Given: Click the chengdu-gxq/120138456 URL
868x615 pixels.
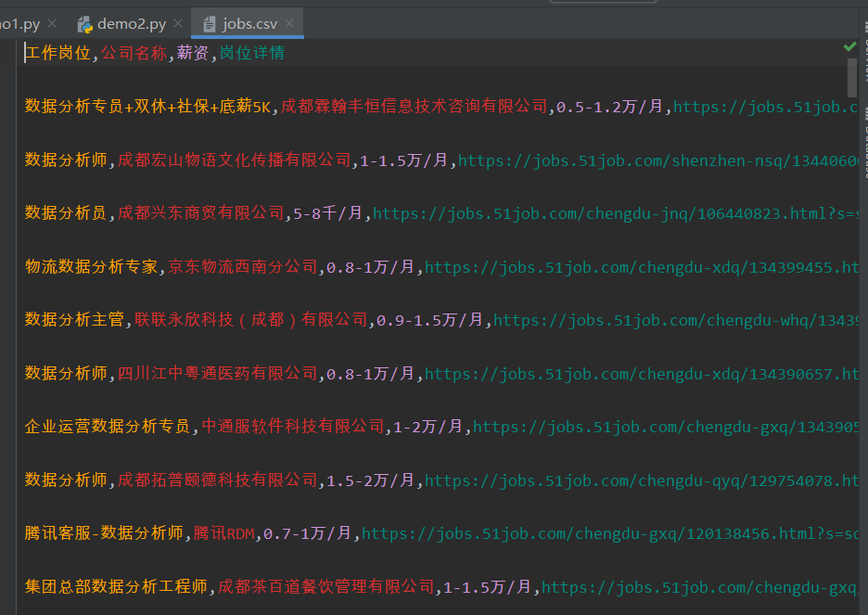Looking at the screenshot, I should 610,533.
